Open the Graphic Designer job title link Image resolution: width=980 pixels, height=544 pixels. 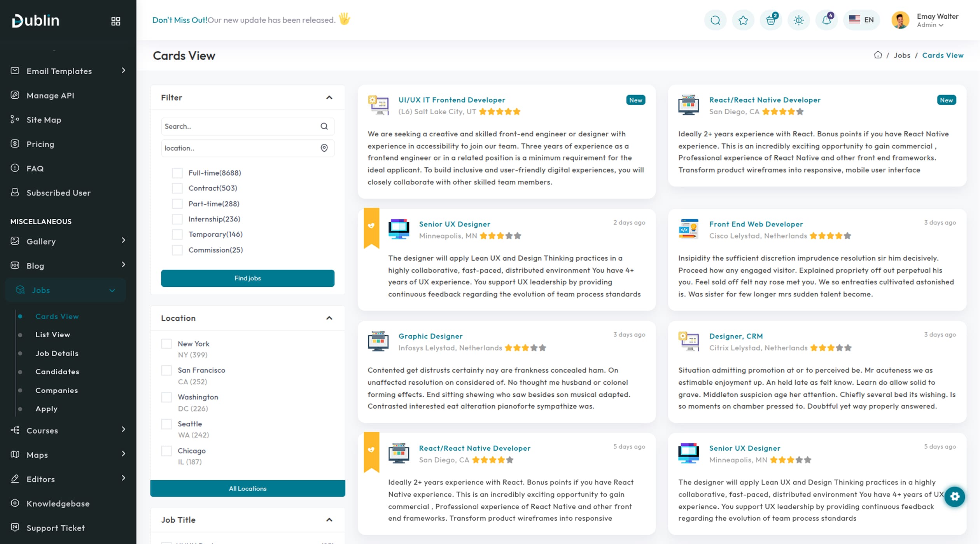[x=430, y=336]
